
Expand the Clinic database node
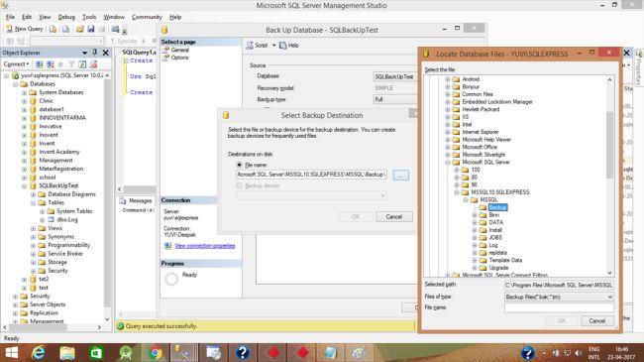point(24,101)
